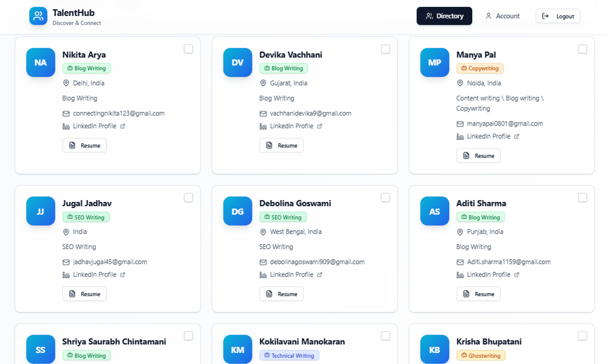Toggle the checkbox on Krisha Bhupatani's card
This screenshot has width=608, height=364.
[583, 336]
